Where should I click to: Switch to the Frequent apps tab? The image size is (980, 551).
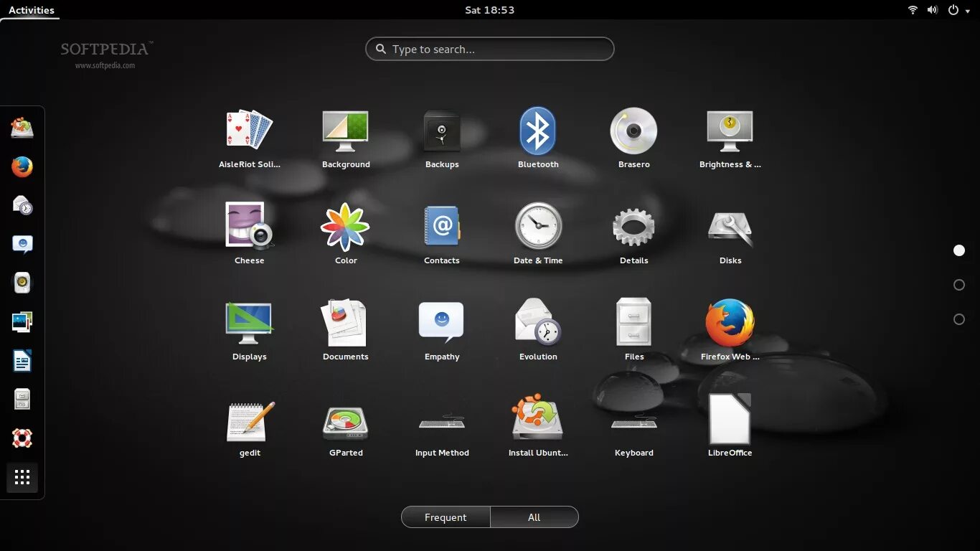click(x=446, y=517)
